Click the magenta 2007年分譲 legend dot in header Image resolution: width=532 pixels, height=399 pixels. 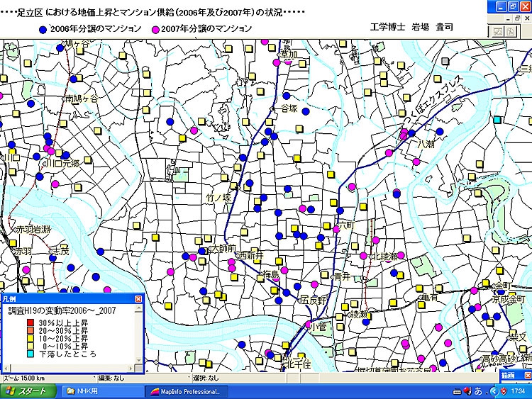155,29
